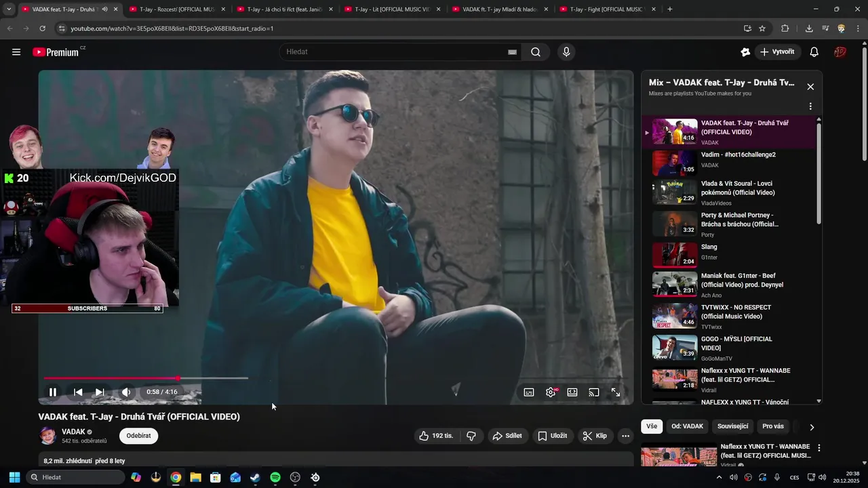The width and height of the screenshot is (868, 488).
Task: Select the Související filter chip
Action: [732, 426]
